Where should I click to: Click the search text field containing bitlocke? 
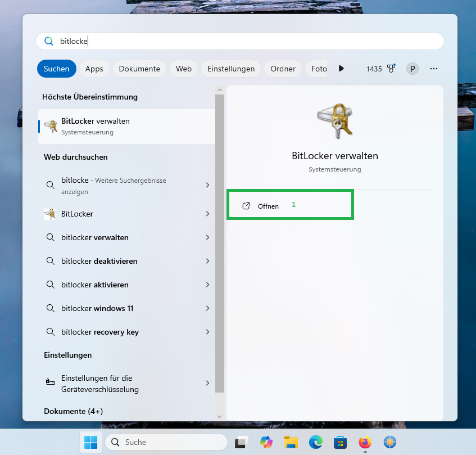click(240, 41)
